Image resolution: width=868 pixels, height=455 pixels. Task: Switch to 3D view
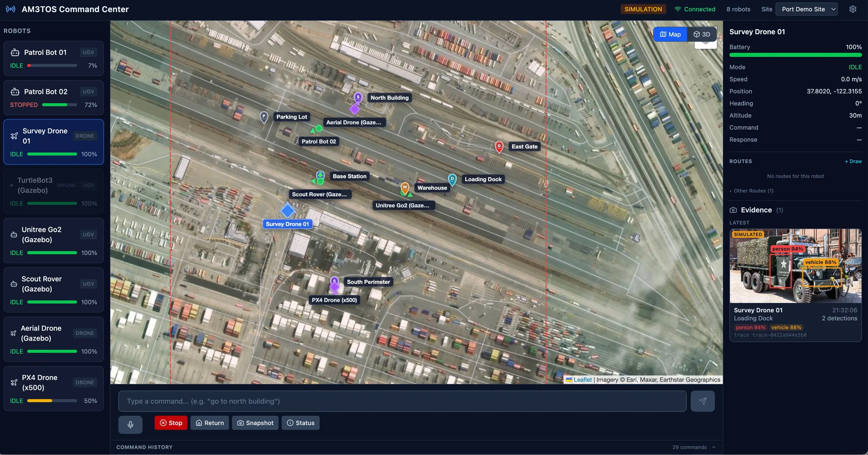pos(702,34)
